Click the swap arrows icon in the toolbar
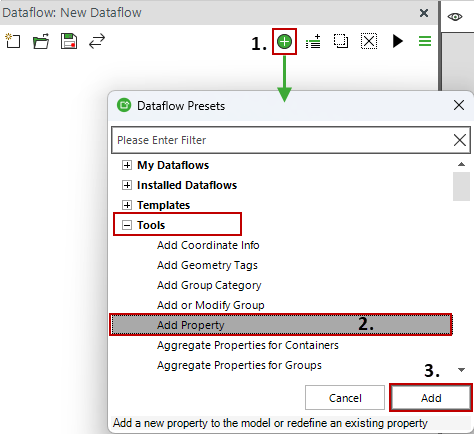 pos(97,41)
